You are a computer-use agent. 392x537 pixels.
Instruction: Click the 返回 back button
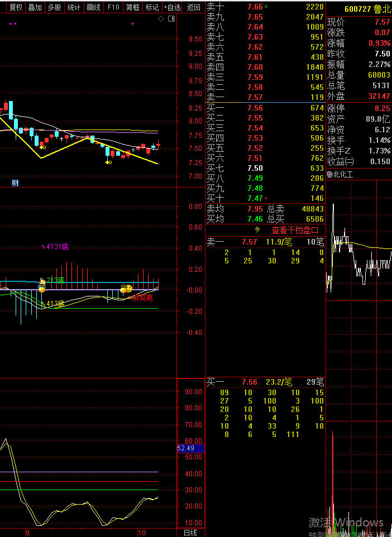pyautogui.click(x=193, y=7)
